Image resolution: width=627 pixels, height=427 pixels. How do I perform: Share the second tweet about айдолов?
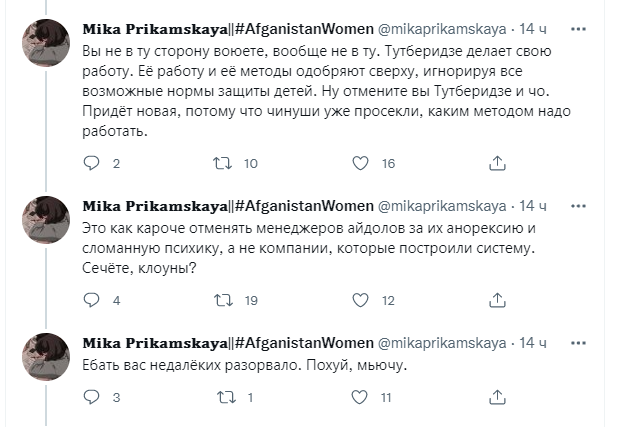[495, 299]
